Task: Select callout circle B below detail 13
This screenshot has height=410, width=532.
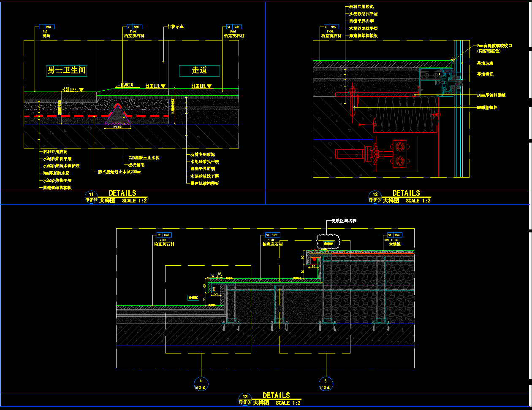Action: [326, 383]
